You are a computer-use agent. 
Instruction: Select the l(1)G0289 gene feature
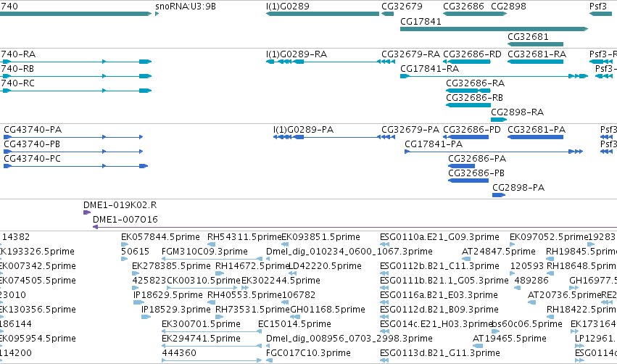(323, 14)
